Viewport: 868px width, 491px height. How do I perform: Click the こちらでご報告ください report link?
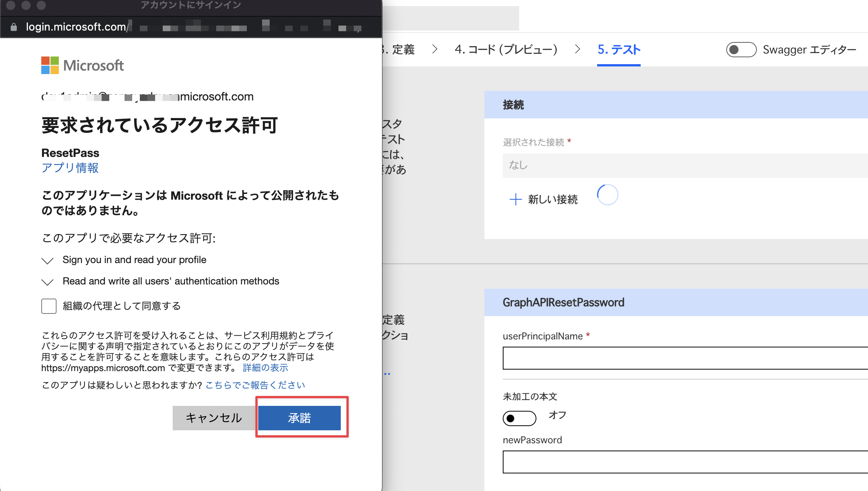(255, 385)
